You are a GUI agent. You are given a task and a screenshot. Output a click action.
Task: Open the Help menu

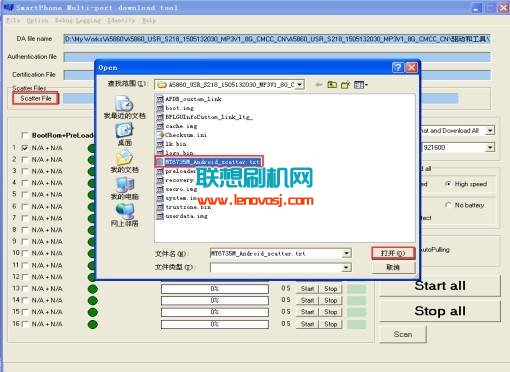click(x=149, y=20)
